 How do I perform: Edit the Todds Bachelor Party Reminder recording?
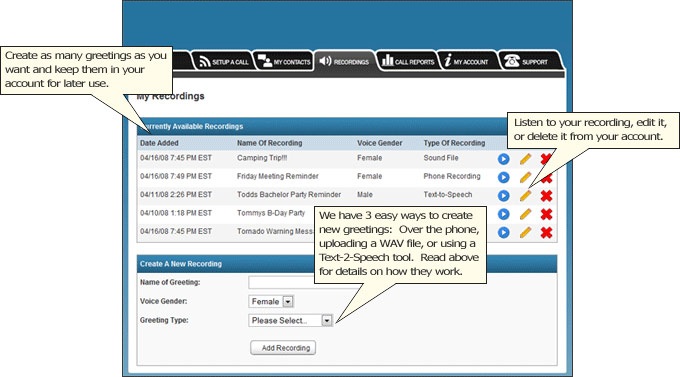525,196
